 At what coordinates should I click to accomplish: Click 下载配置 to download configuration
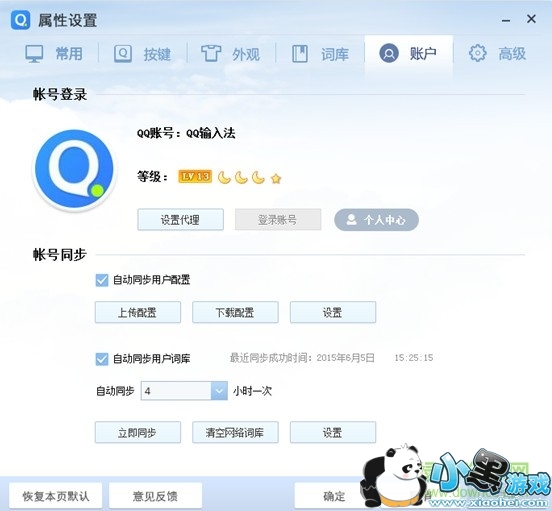pos(235,312)
